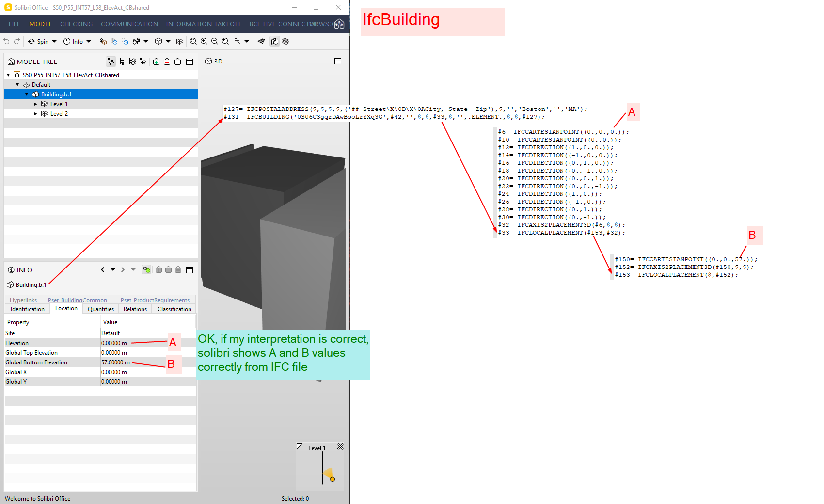
Task: Activate the Spin navigation tool
Action: [x=38, y=42]
